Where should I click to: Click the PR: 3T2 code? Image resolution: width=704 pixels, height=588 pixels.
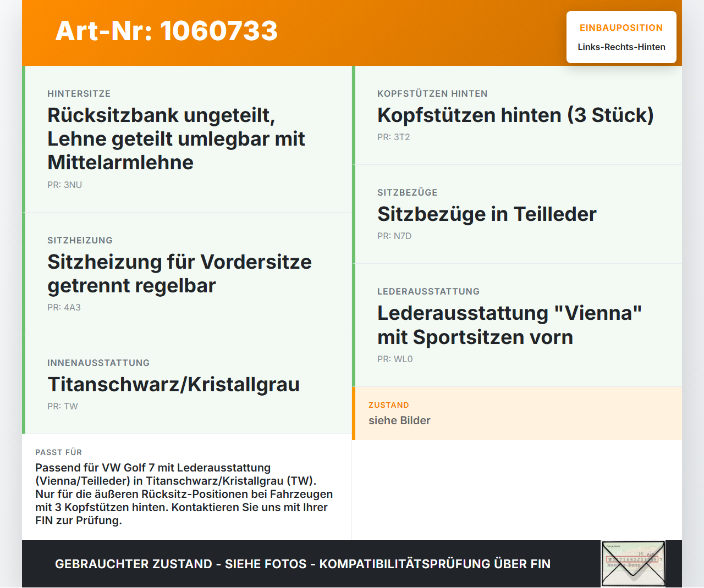click(x=394, y=137)
